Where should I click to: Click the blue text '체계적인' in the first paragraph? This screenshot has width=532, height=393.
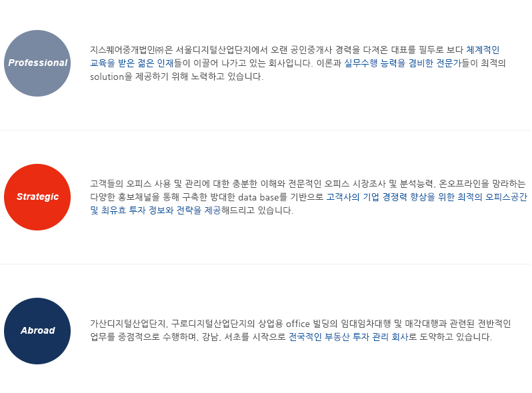[x=483, y=50]
